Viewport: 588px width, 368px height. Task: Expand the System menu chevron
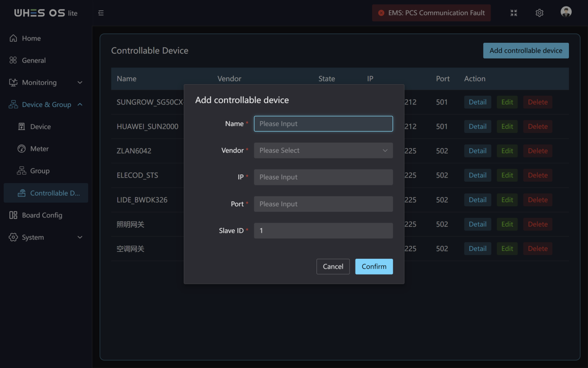80,237
